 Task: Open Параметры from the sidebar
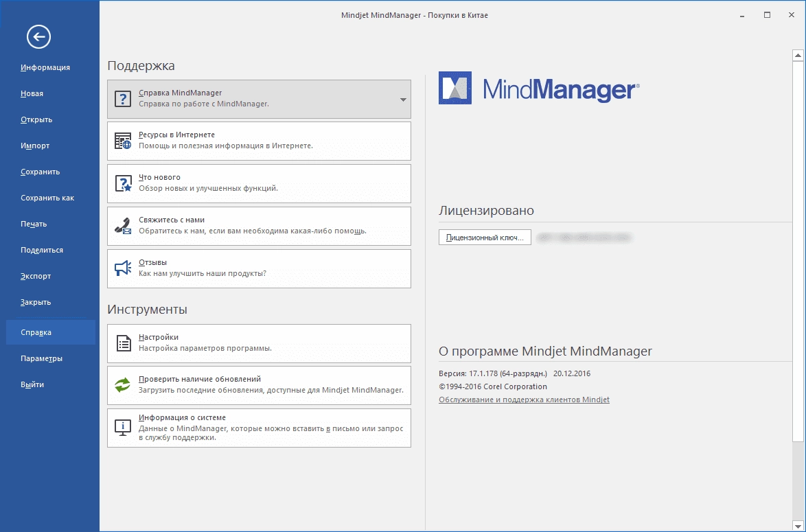point(42,358)
